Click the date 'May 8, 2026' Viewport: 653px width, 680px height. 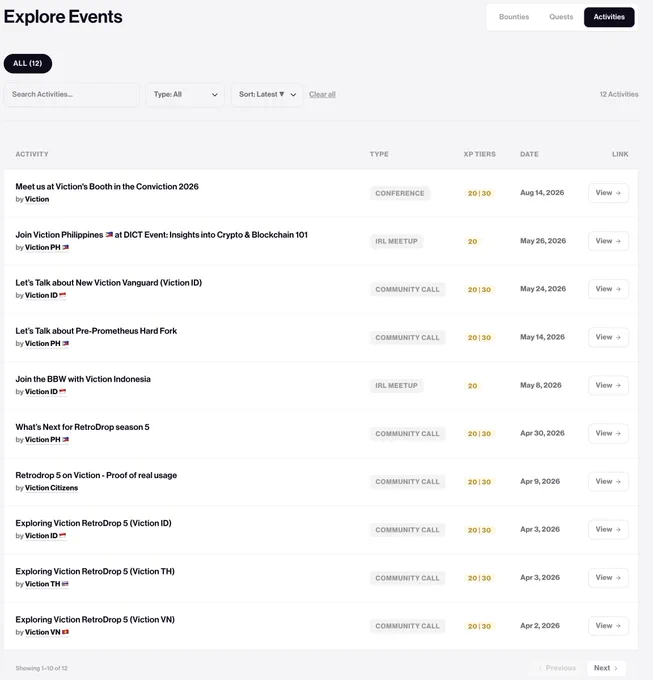tap(541, 385)
